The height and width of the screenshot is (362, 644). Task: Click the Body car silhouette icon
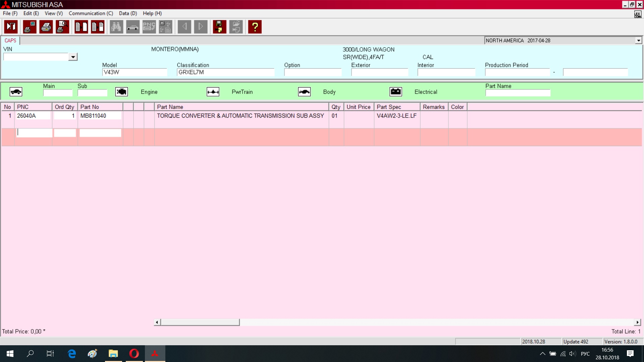tap(304, 92)
